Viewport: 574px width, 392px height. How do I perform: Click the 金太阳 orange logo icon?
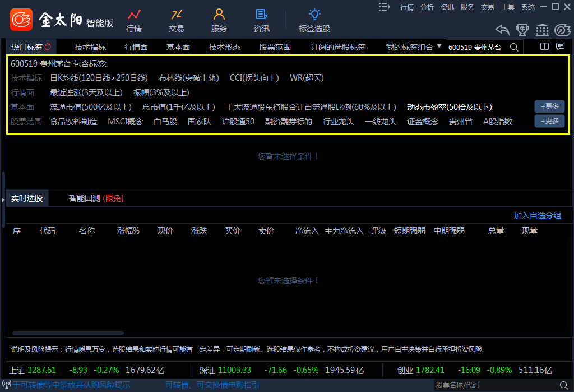21,20
